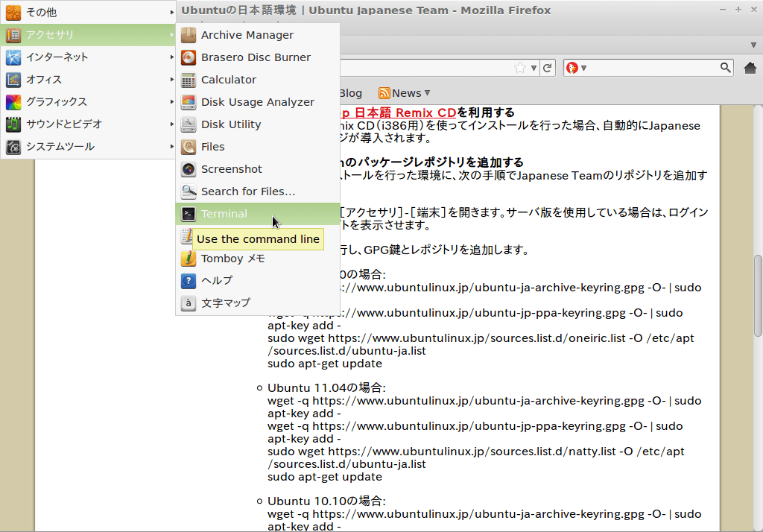The width and height of the screenshot is (763, 532).
Task: Click the Firefox search input field
Action: pyautogui.click(x=653, y=68)
